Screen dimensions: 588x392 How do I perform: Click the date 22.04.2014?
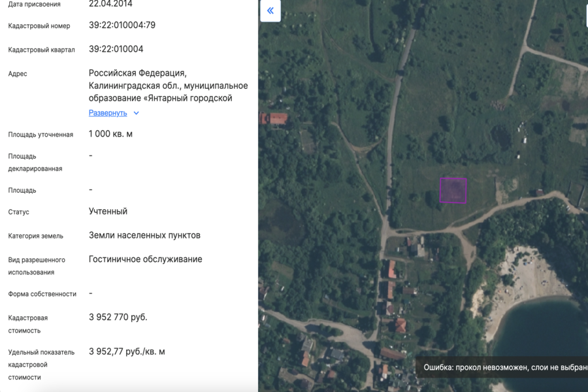[110, 4]
